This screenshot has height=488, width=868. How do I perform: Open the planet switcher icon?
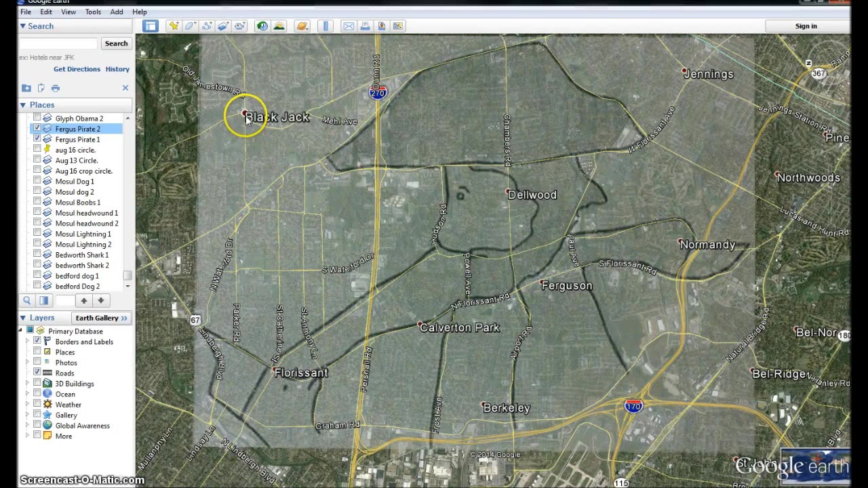click(x=302, y=26)
